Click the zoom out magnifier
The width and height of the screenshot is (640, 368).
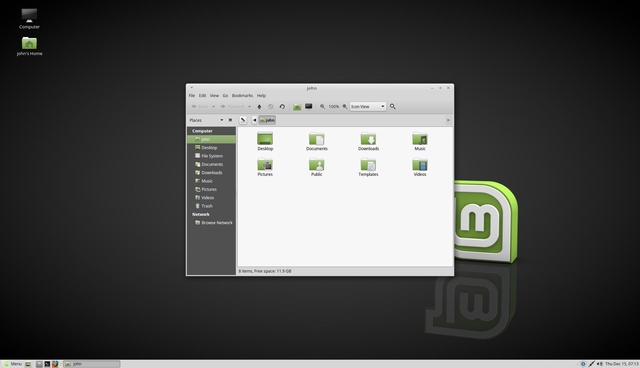322,106
